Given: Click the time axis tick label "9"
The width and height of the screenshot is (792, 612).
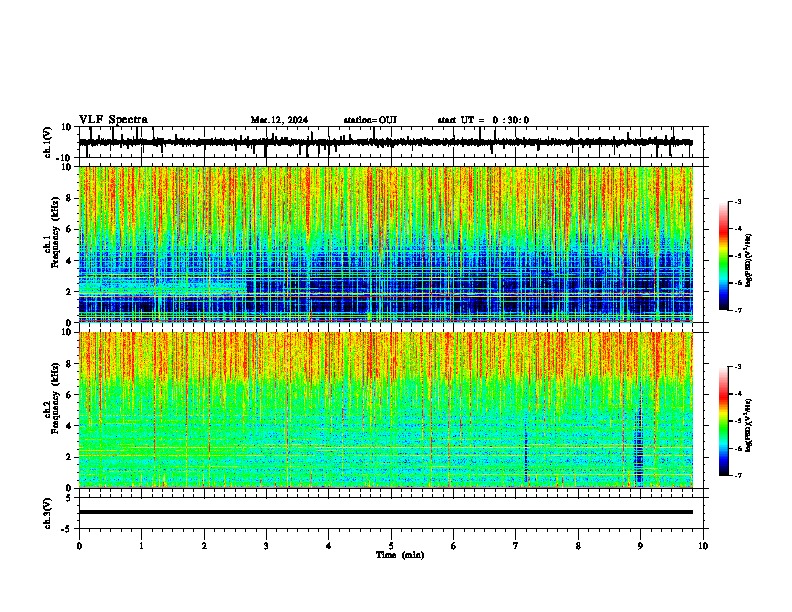Looking at the screenshot, I should pyautogui.click(x=640, y=546).
